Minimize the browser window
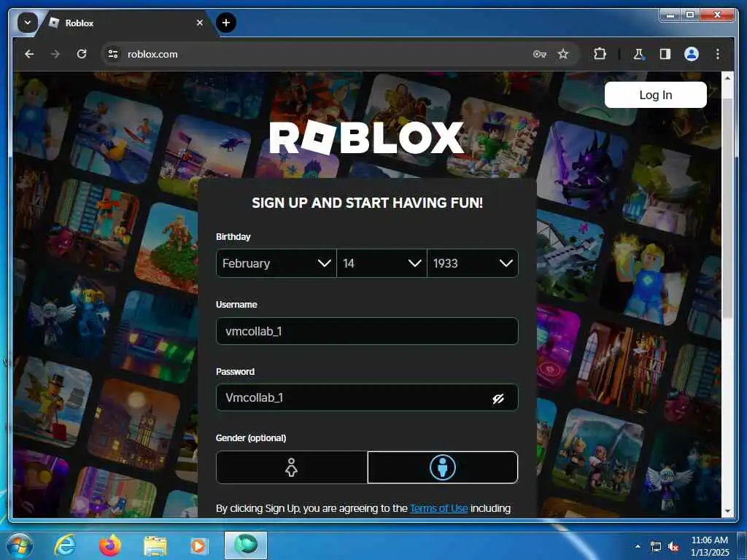Image resolution: width=747 pixels, height=560 pixels. click(670, 15)
